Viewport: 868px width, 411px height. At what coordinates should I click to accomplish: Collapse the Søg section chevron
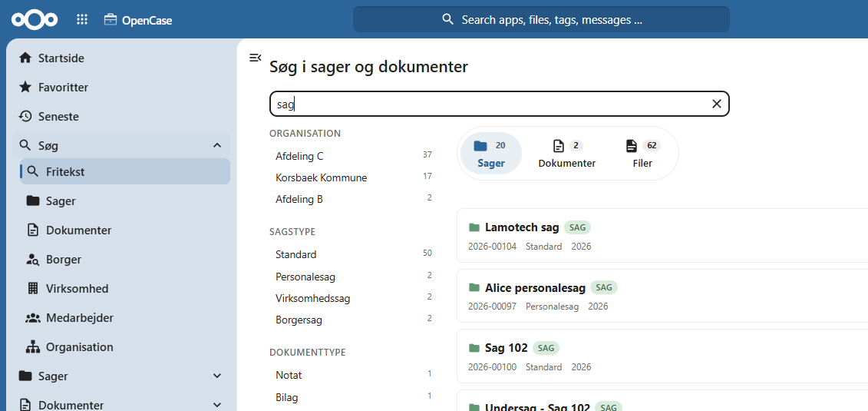tap(217, 146)
